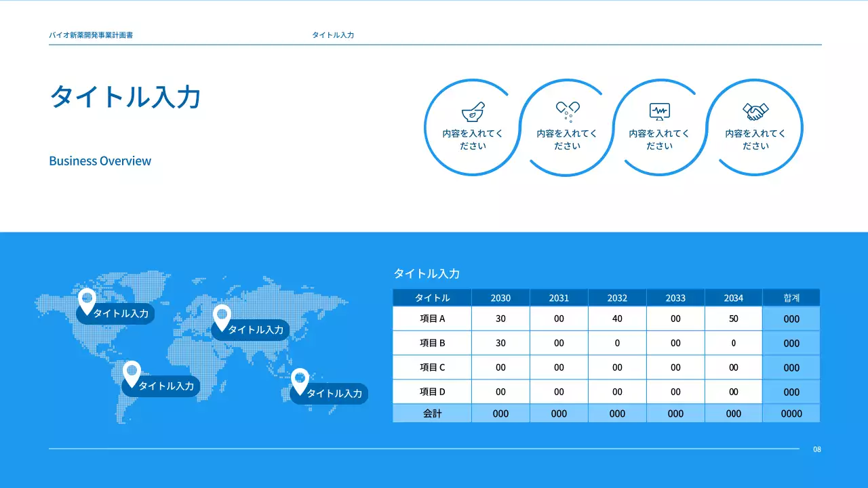Select the map pin over Europe
Image resolution: width=868 pixels, height=488 pixels.
click(x=222, y=317)
